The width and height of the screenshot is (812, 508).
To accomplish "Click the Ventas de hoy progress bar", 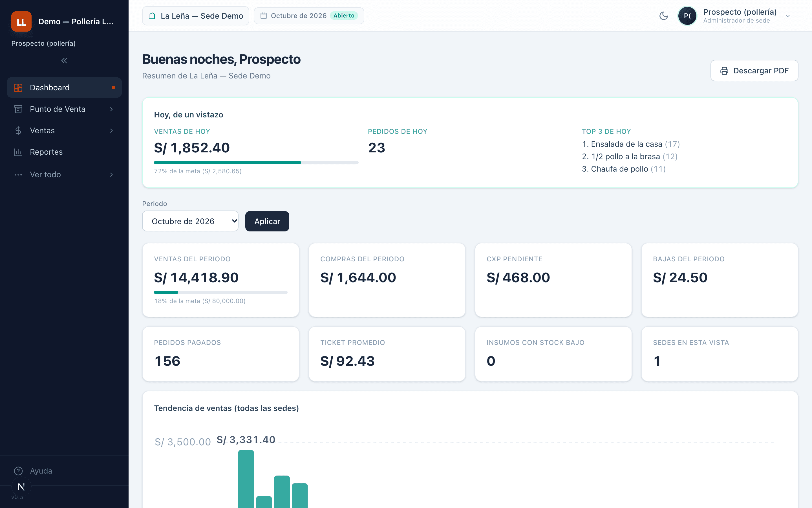I will tap(256, 163).
